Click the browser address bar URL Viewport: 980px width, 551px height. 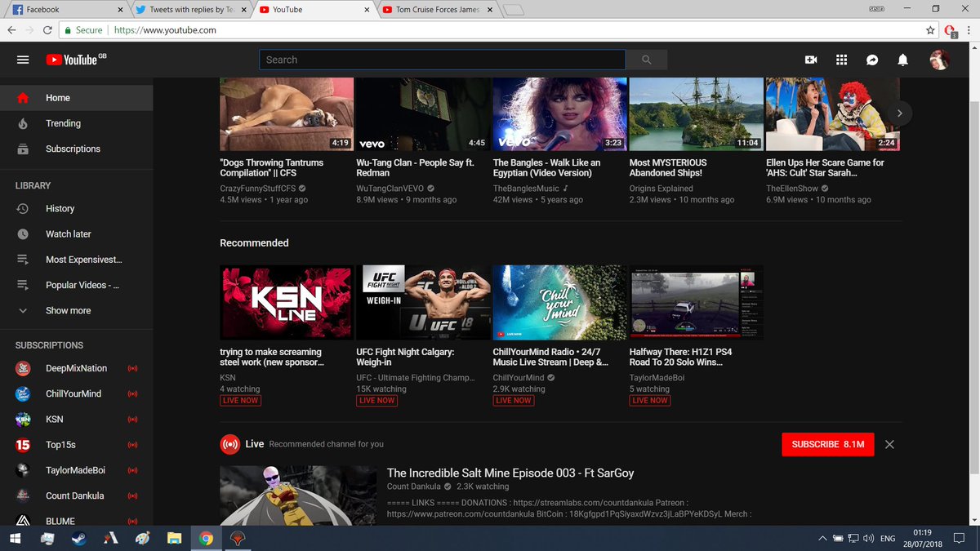coord(165,30)
